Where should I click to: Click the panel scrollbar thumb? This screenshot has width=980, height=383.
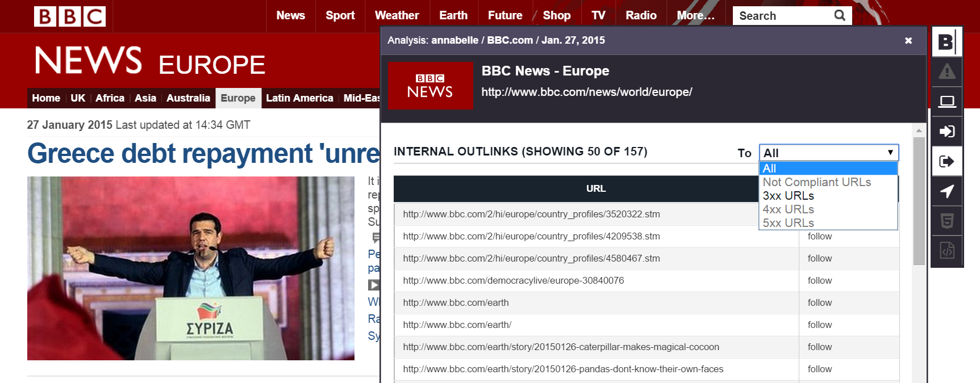919,200
